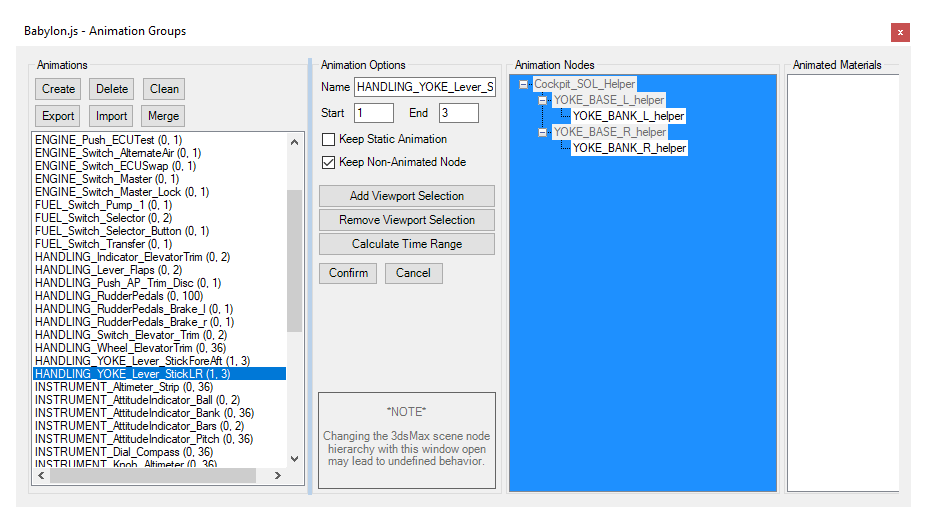
Task: Click the list's scroll right arrow
Action: click(278, 475)
